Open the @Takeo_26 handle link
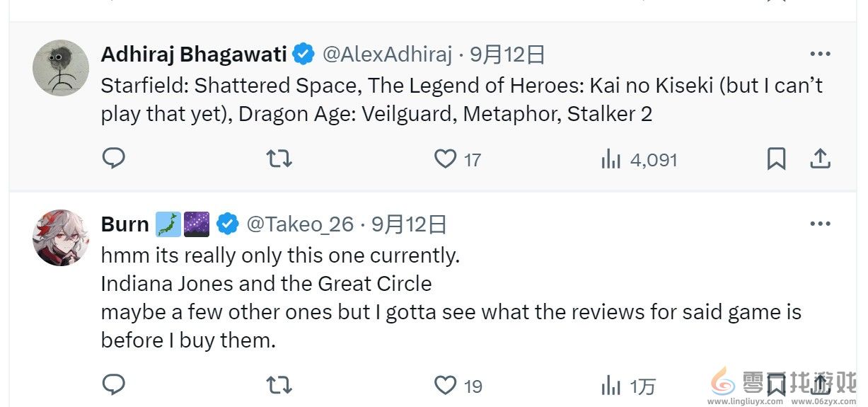The height and width of the screenshot is (407, 868). [x=300, y=224]
